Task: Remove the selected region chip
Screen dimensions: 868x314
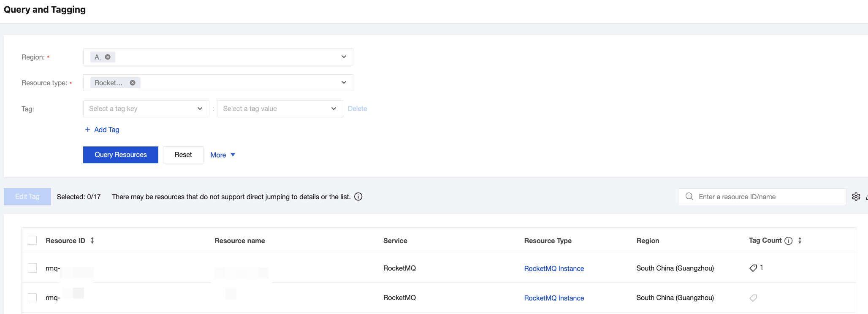Action: coord(108,57)
